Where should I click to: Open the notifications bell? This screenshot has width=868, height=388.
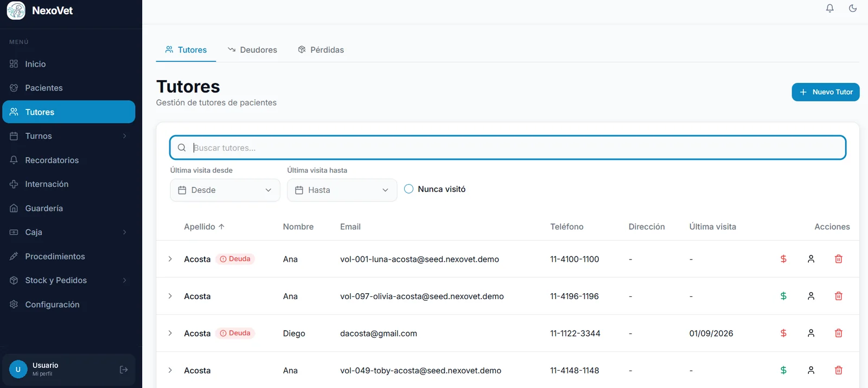(830, 8)
